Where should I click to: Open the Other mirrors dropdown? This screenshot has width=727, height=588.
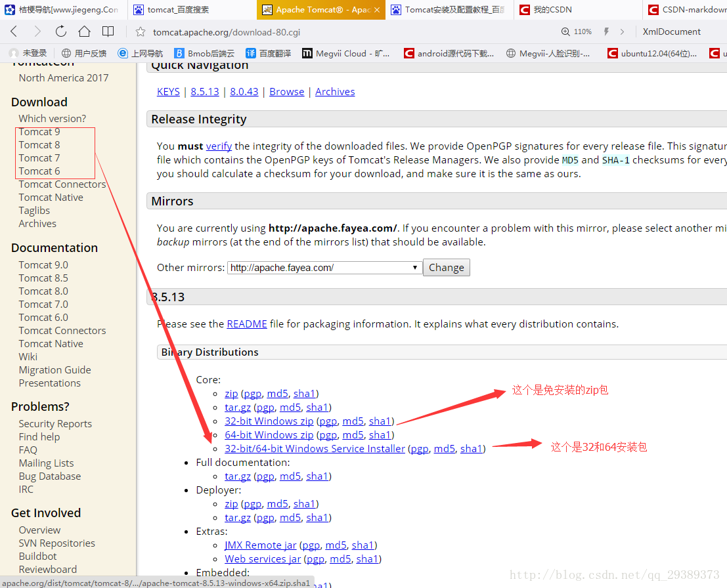(324, 267)
